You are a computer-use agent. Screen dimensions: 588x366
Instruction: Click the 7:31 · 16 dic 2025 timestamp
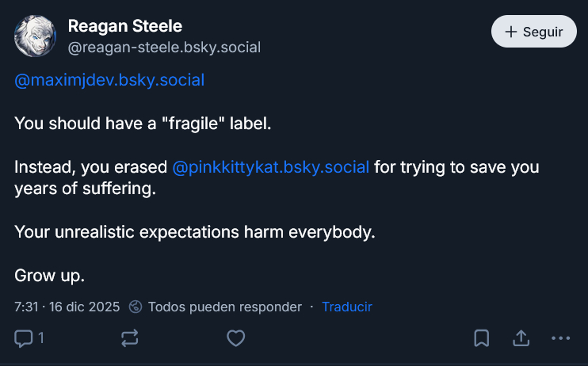[67, 307]
